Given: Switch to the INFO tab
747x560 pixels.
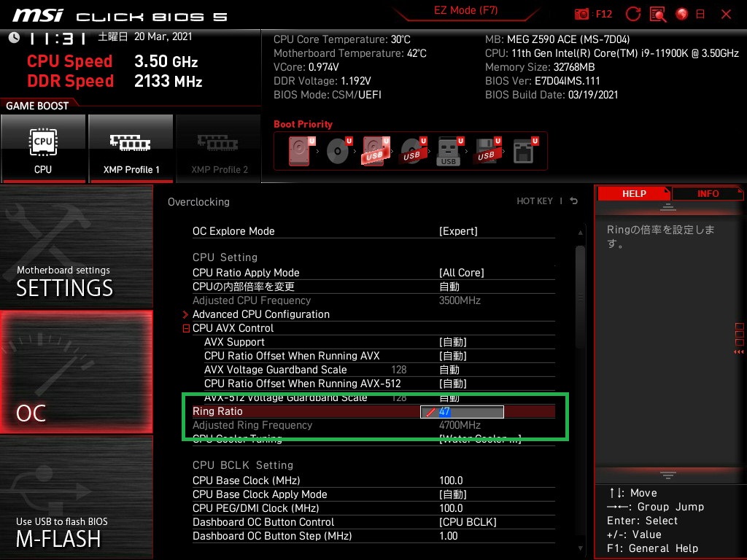Looking at the screenshot, I should (x=708, y=193).
